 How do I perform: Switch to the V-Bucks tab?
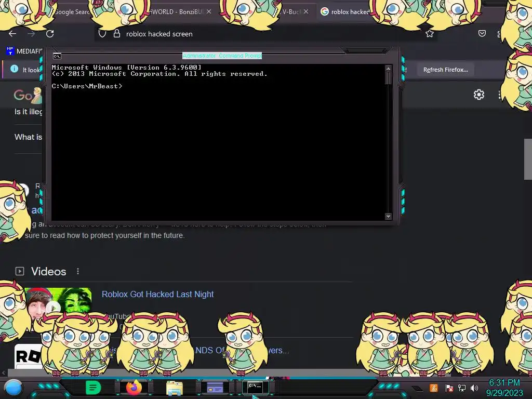(292, 12)
